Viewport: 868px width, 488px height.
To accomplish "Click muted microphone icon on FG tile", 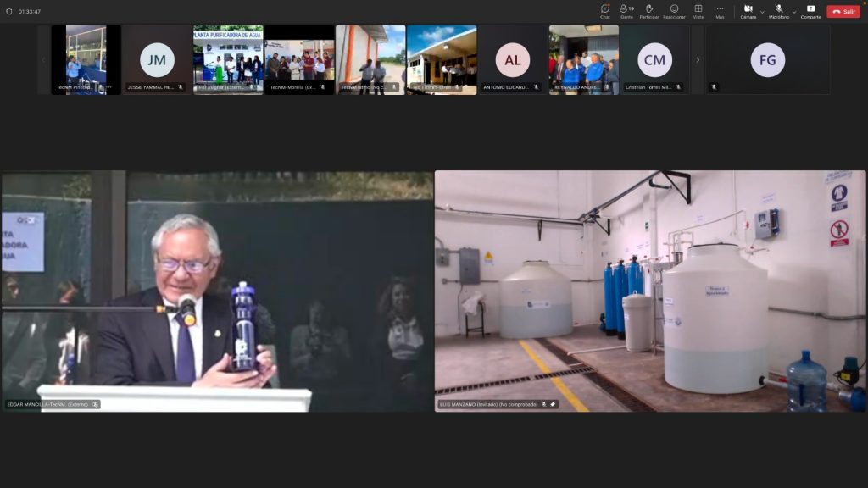I will point(714,87).
